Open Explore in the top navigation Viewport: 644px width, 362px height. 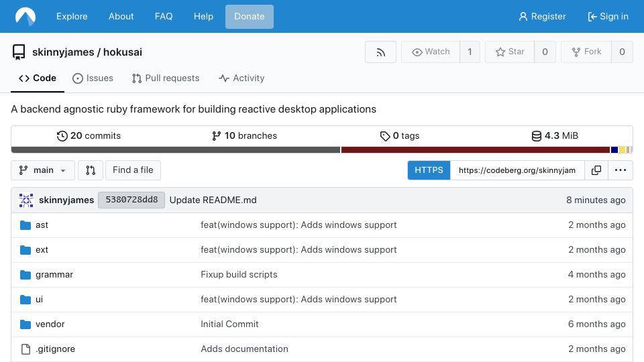72,16
